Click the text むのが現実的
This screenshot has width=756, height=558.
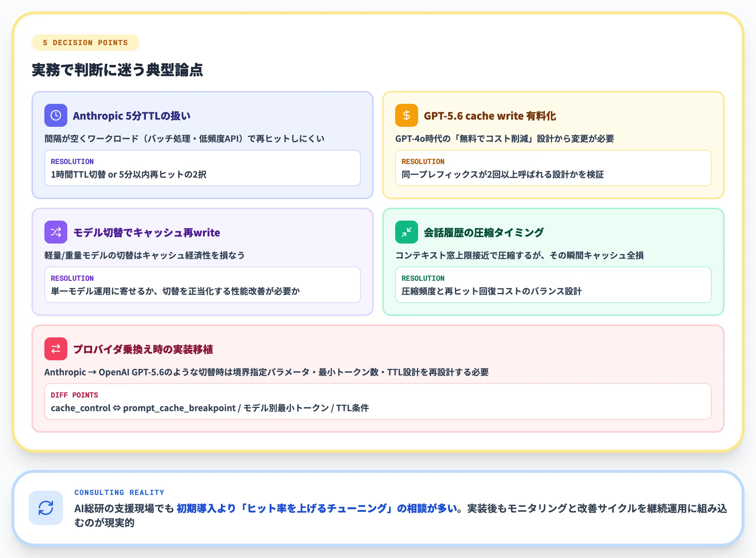click(105, 523)
